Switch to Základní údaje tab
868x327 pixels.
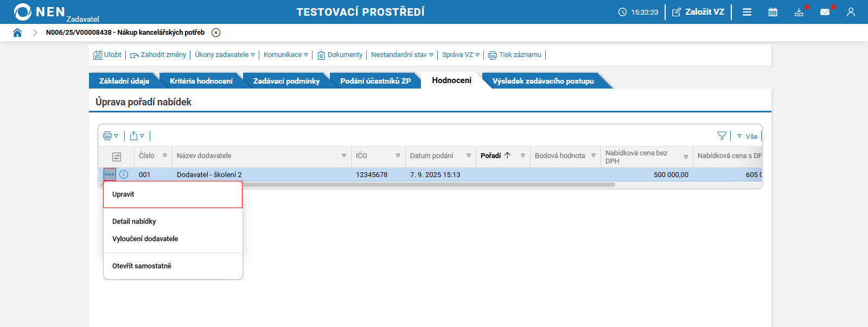click(x=124, y=81)
